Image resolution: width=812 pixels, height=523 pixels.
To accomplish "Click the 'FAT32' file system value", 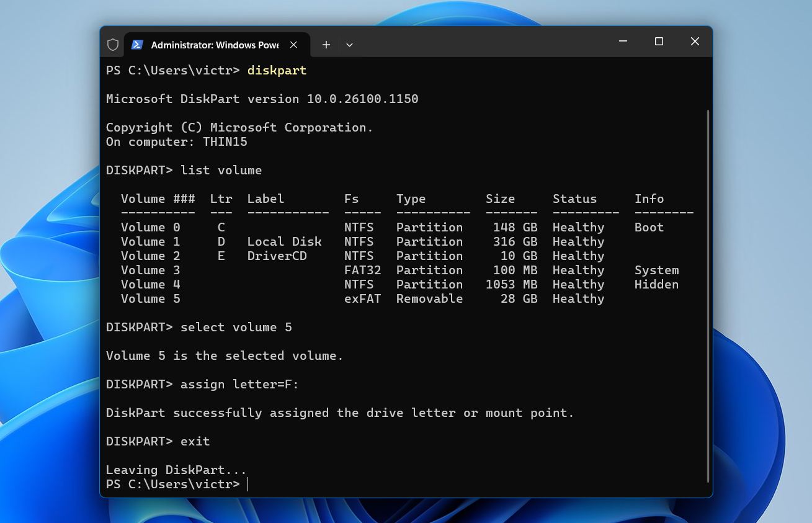I will coord(363,270).
